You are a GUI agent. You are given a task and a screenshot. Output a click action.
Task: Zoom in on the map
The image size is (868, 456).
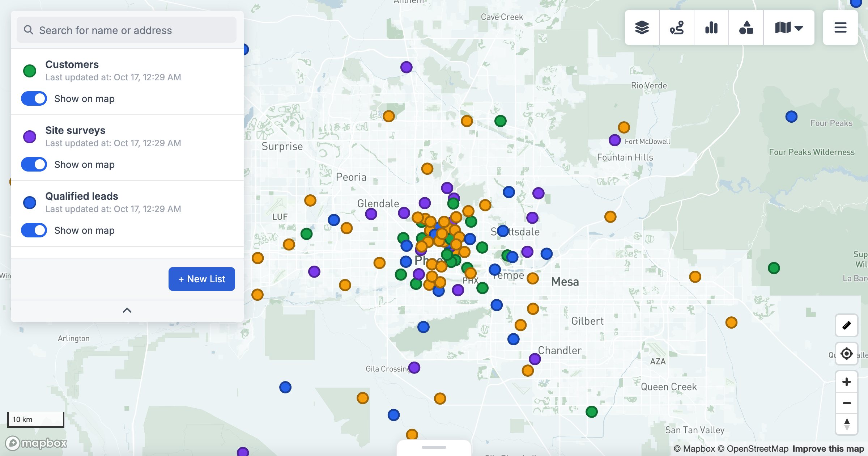847,382
